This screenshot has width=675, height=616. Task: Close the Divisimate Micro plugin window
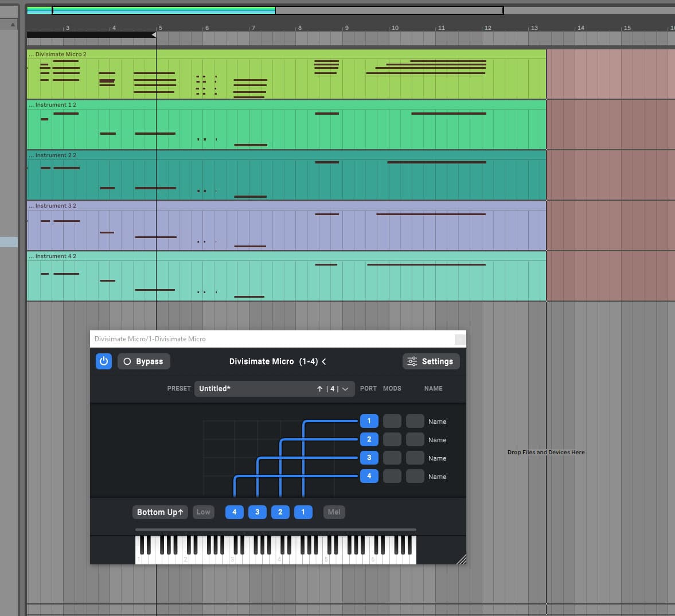(x=460, y=339)
